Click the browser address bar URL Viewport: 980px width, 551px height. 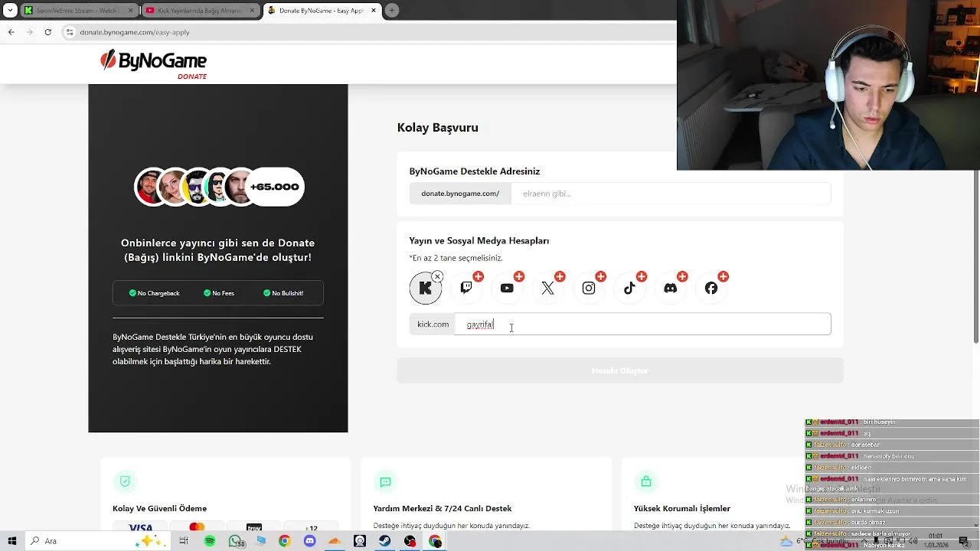pos(135,32)
